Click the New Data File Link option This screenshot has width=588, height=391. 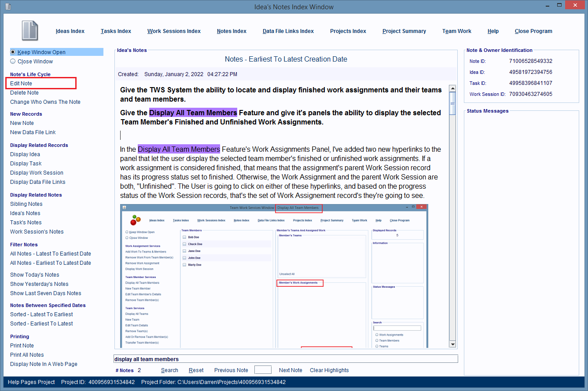33,132
